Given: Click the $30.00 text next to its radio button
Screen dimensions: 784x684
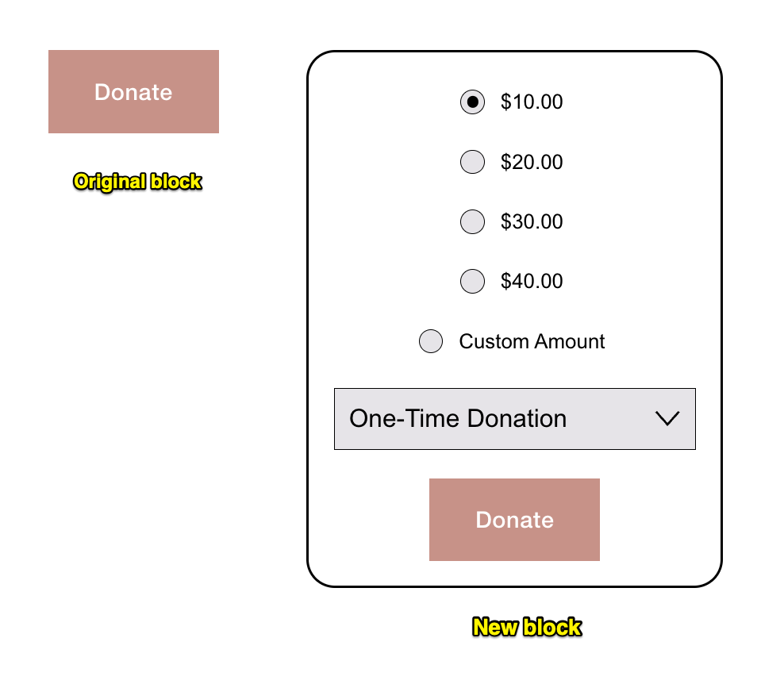Looking at the screenshot, I should tap(531, 221).
